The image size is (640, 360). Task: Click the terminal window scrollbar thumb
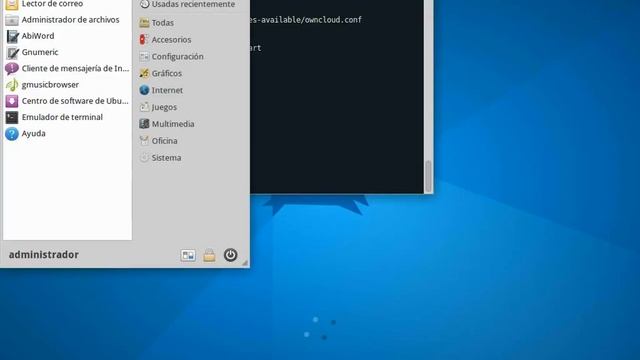tap(428, 176)
